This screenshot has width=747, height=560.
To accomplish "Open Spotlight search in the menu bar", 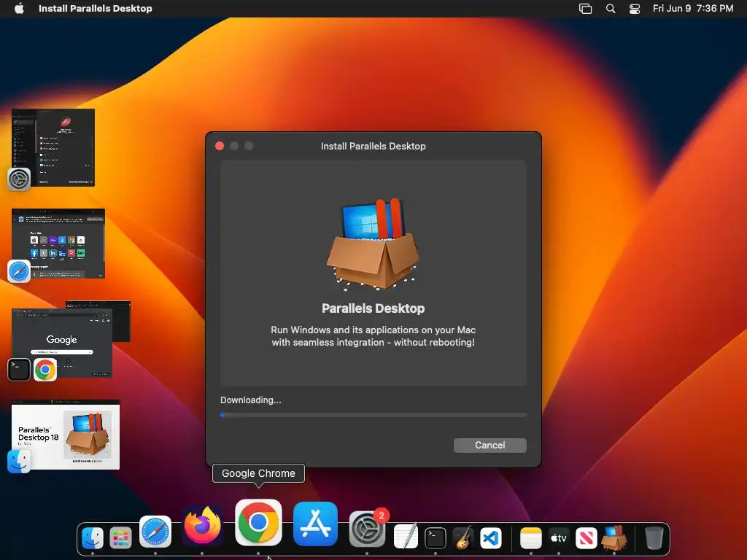I will pyautogui.click(x=611, y=9).
